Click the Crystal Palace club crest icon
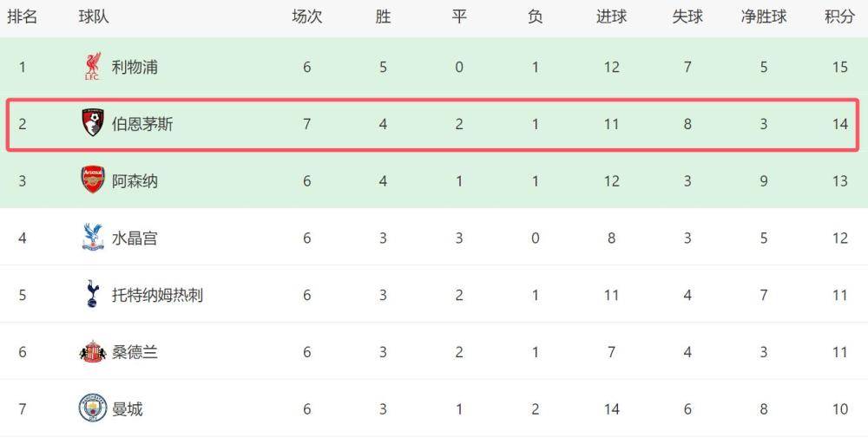 [92, 238]
